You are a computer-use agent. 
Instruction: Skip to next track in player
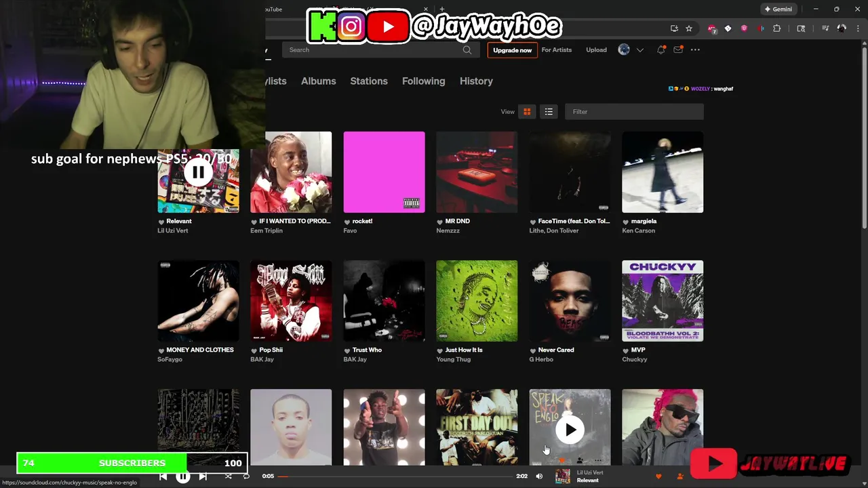[x=203, y=476]
